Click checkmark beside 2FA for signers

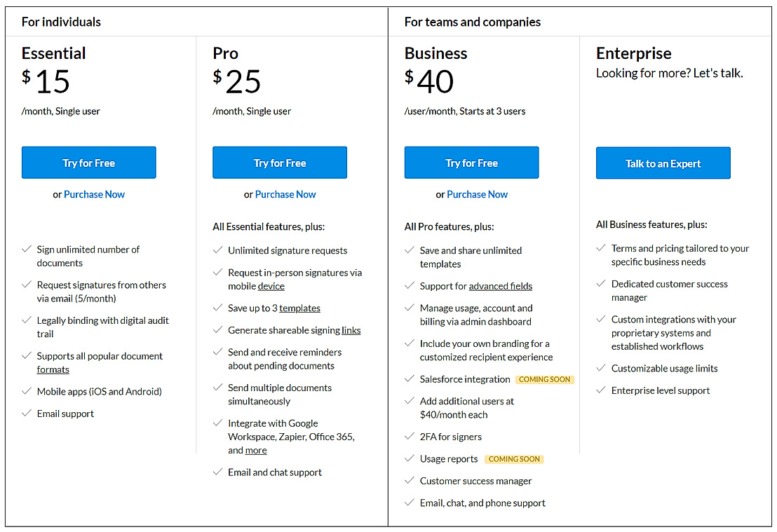pyautogui.click(x=409, y=436)
